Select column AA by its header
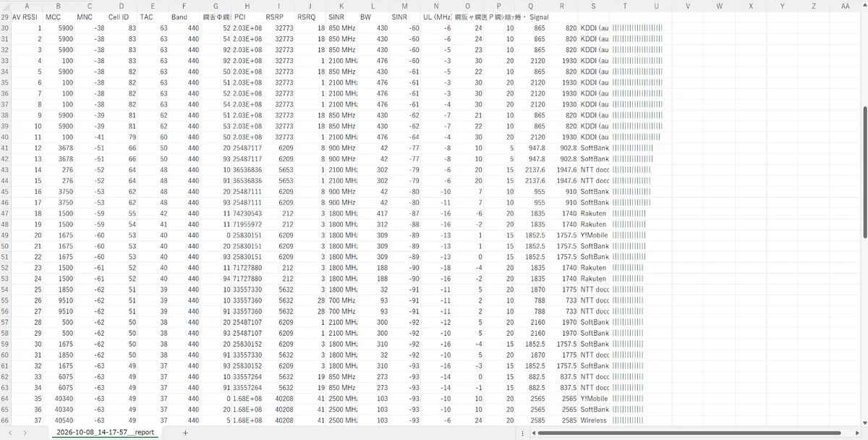 coord(845,6)
